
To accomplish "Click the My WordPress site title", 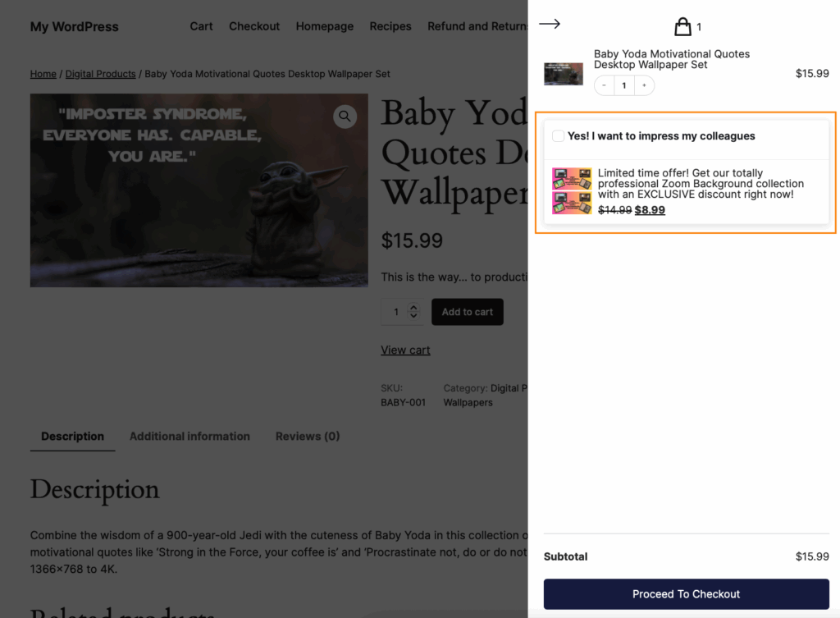I will pos(75,27).
